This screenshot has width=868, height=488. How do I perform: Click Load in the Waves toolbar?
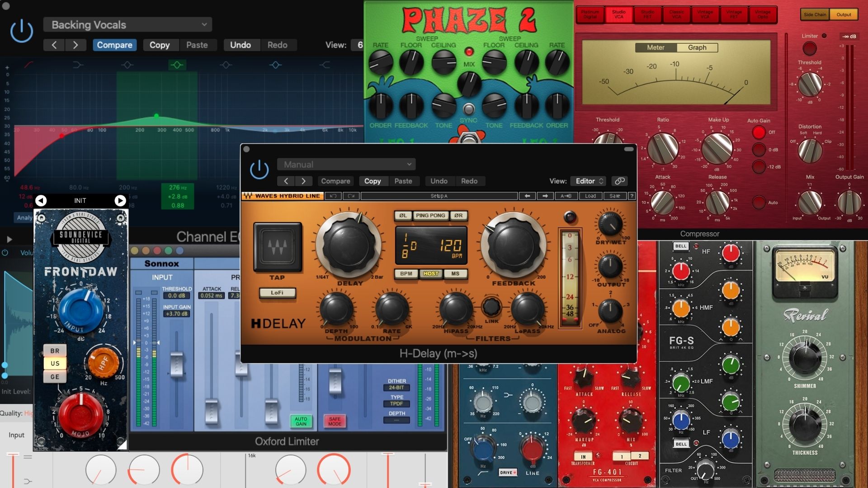click(x=591, y=196)
